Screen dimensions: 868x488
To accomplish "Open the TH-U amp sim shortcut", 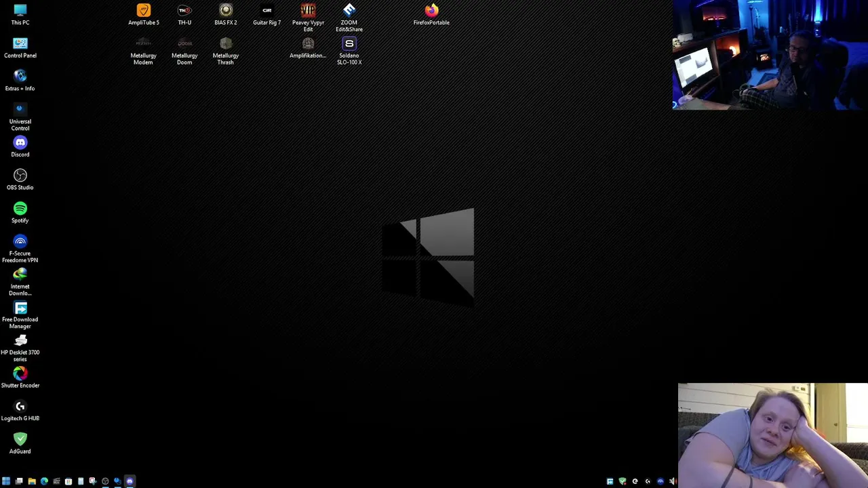I will pos(184,14).
